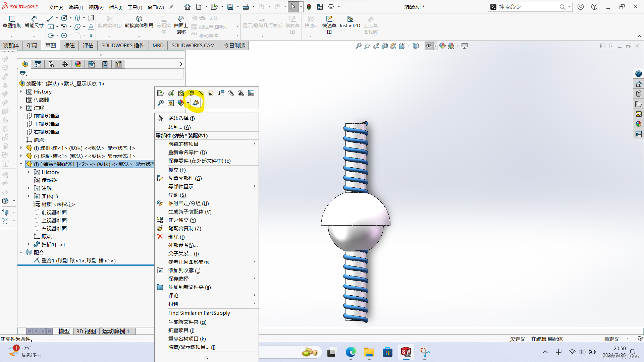This screenshot has height=362, width=644.
Task: Collapse the 配合 (Mates) folder in tree
Action: tap(21, 252)
